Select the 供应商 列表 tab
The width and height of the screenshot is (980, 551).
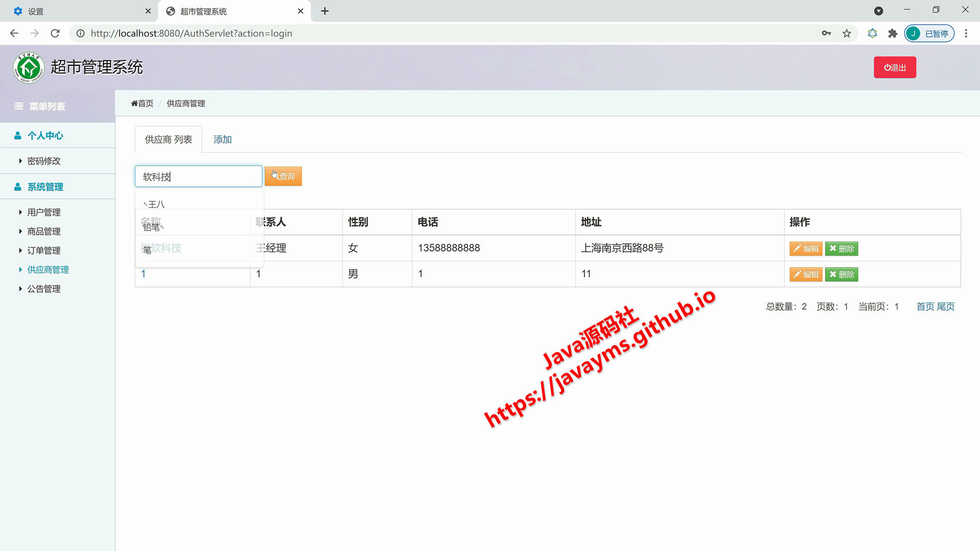point(168,139)
